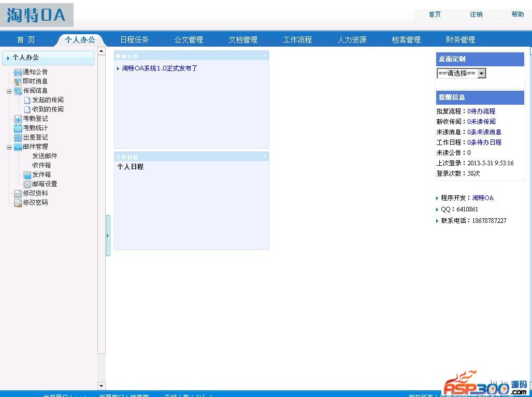This screenshot has height=397, width=532.
Task: Click the broadcast icon beside 通知公告
Action: [18, 72]
